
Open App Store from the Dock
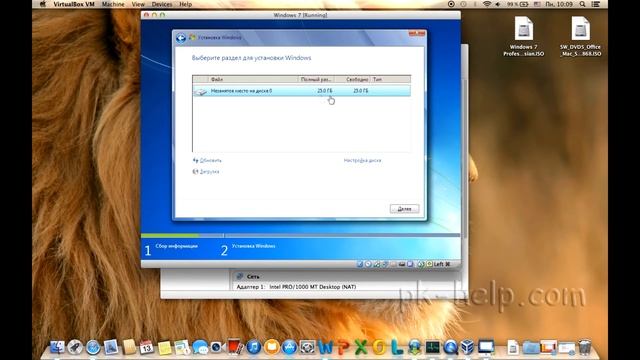(x=289, y=347)
